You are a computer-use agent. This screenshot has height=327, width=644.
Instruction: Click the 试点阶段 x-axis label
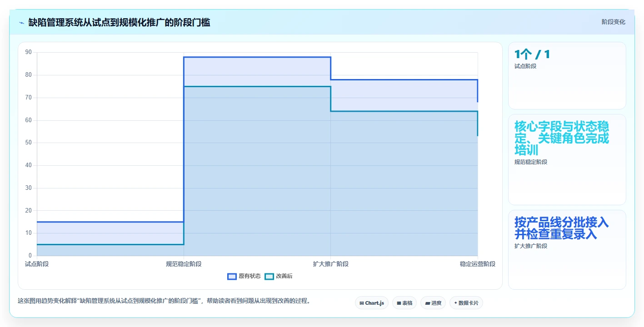point(37,264)
